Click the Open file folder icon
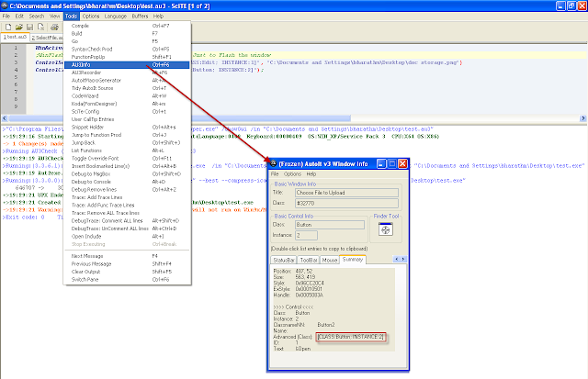This screenshot has width=588, height=379. pyautogui.click(x=19, y=27)
